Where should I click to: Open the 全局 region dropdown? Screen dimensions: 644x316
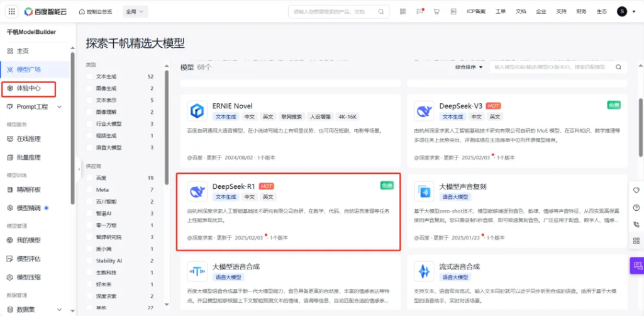point(135,11)
